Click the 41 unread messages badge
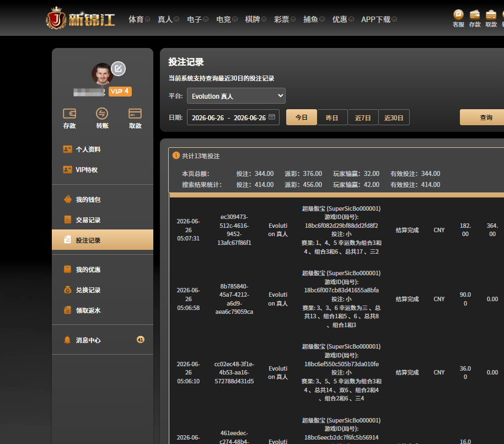The image size is (504, 444). 141,340
